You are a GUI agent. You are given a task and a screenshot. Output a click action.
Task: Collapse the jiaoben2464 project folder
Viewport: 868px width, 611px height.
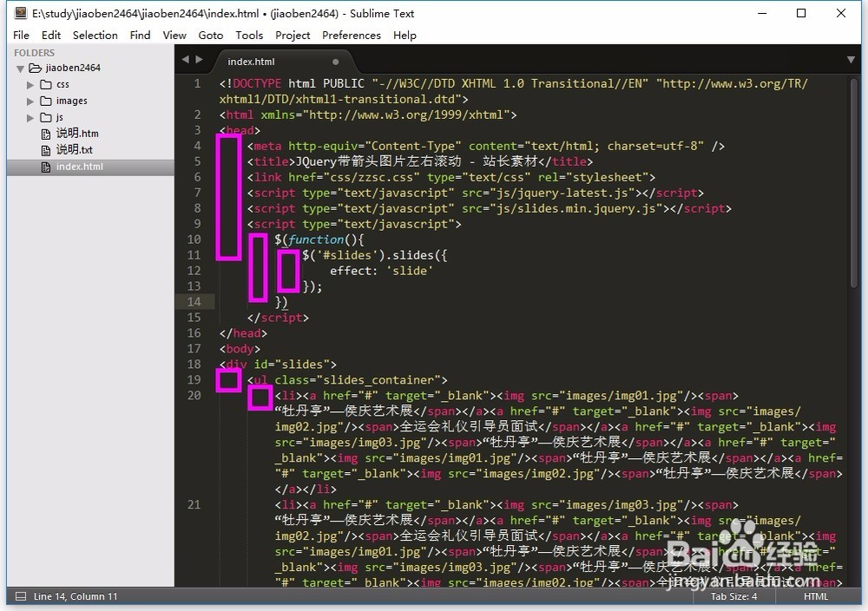click(20, 69)
